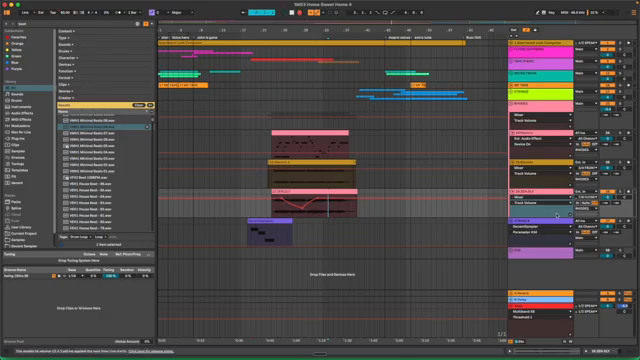Select VEH1 House Beat - 86.wav file
The width and height of the screenshot is (640, 360).
tap(91, 184)
